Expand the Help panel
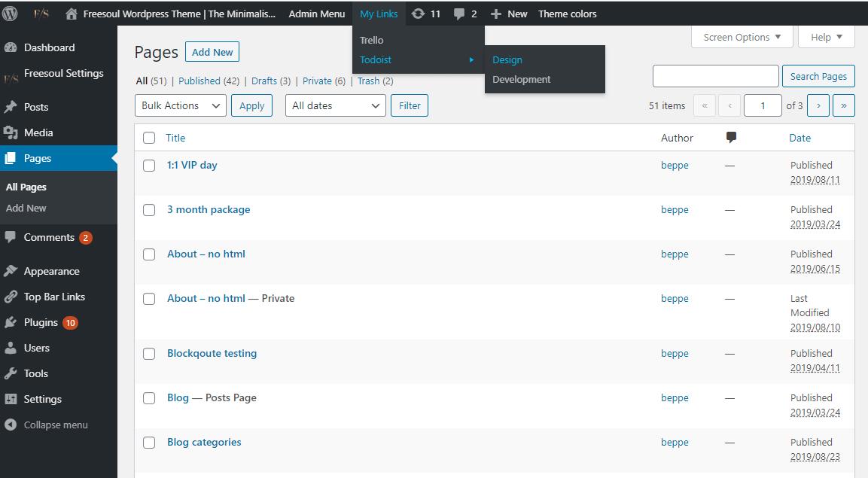Screen dimensions: 868x478 tap(827, 37)
